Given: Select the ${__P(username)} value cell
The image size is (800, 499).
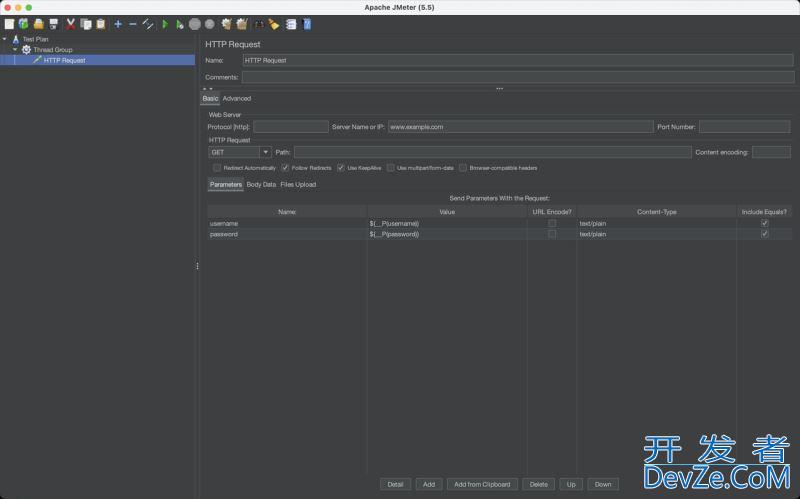Looking at the screenshot, I should pos(447,223).
